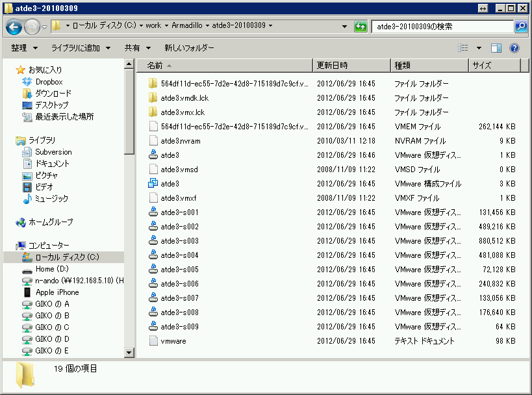Open help via the blue question mark icon

(x=514, y=48)
